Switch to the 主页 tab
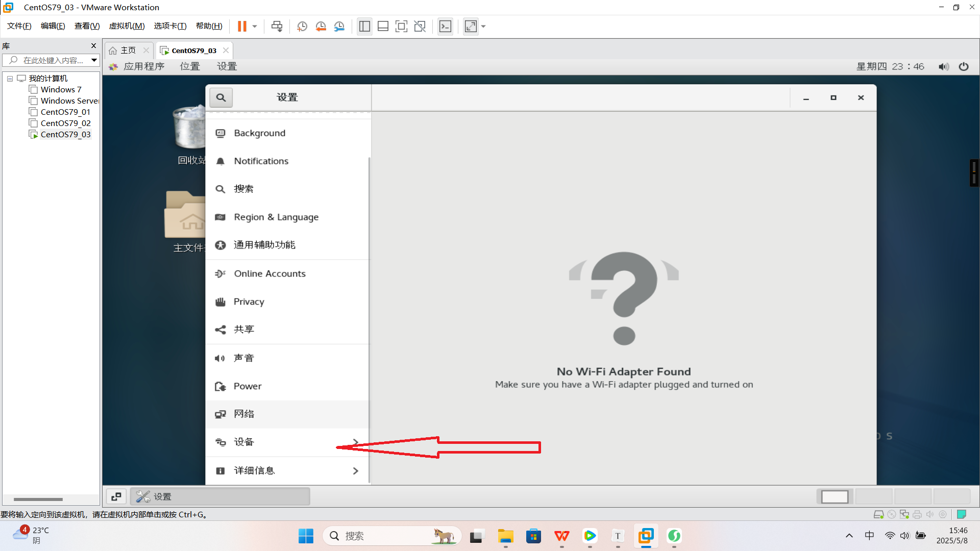Screen dimensions: 980x551 pos(128,50)
